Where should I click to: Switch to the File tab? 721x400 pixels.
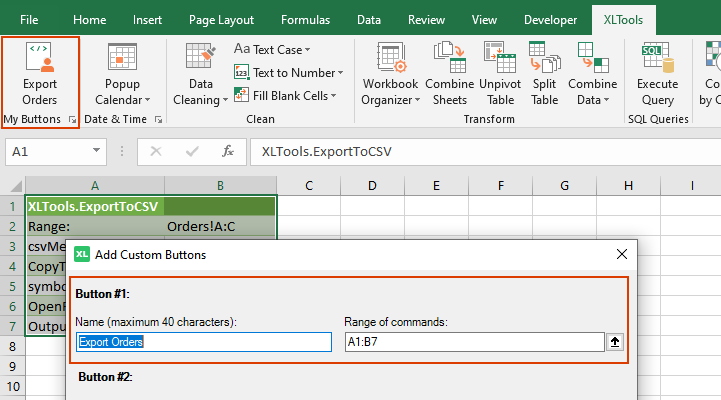pyautogui.click(x=29, y=20)
